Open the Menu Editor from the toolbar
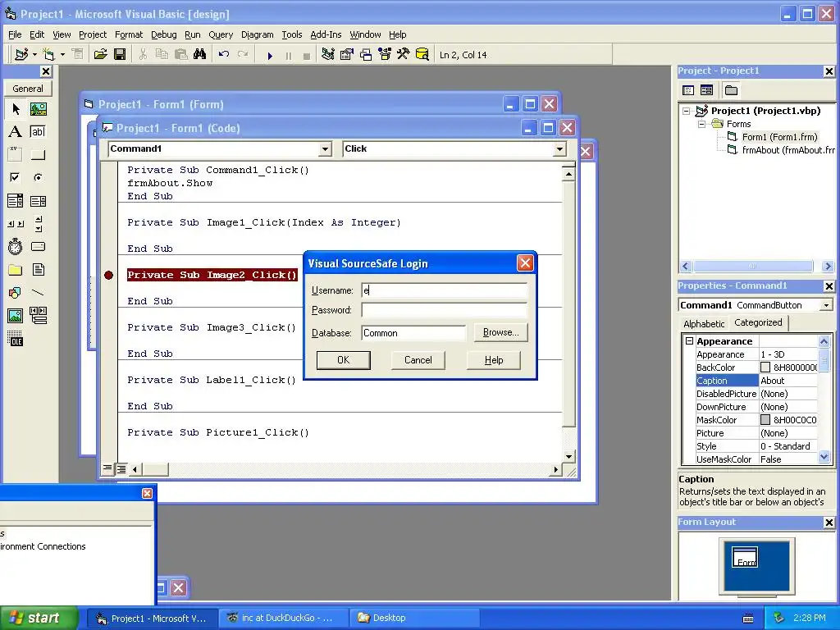Screen dimensions: 840x630 (78, 55)
